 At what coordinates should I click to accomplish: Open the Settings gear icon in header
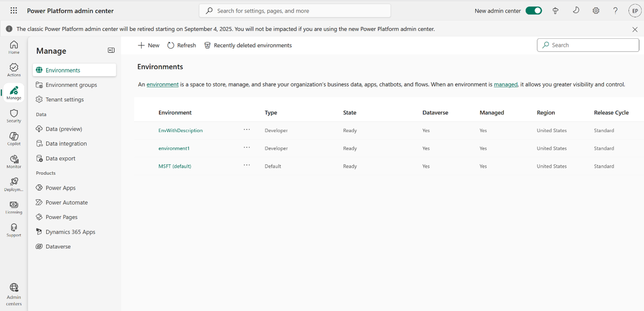click(x=596, y=11)
